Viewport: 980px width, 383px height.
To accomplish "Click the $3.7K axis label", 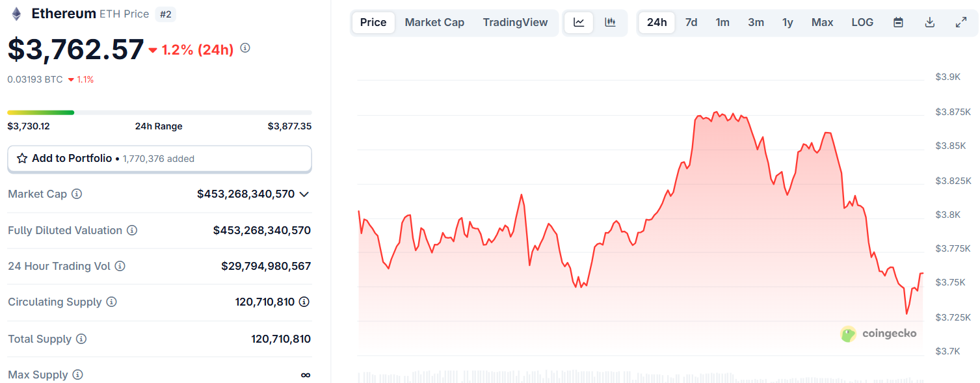I will [x=947, y=351].
